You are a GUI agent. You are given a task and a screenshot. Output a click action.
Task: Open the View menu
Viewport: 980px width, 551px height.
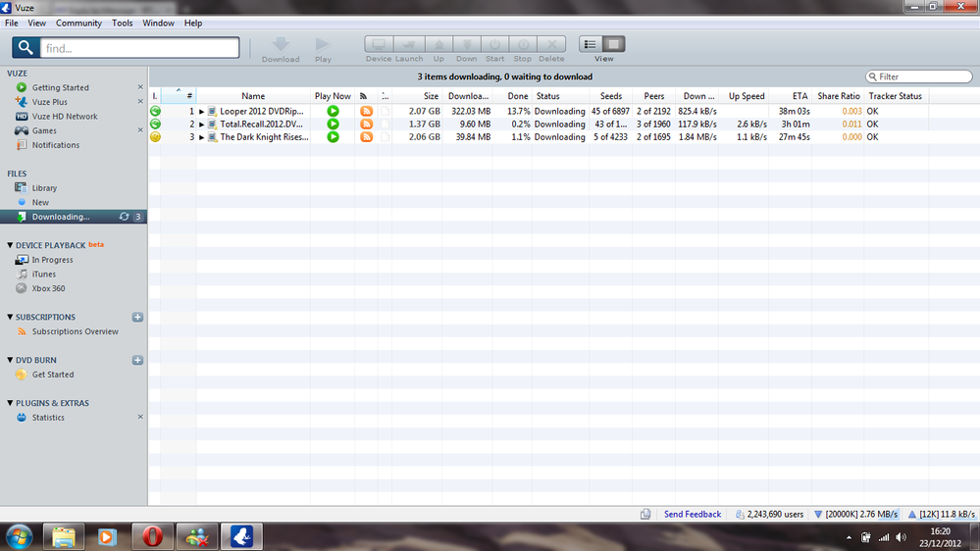coord(37,24)
